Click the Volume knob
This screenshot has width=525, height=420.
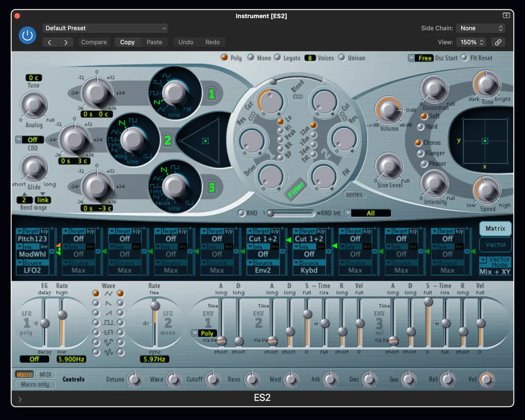[388, 110]
